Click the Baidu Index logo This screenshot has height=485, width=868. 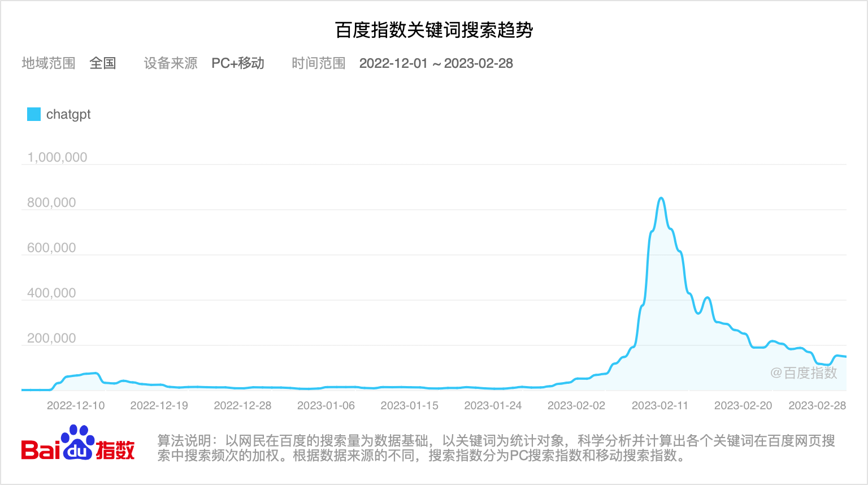pos(78,443)
